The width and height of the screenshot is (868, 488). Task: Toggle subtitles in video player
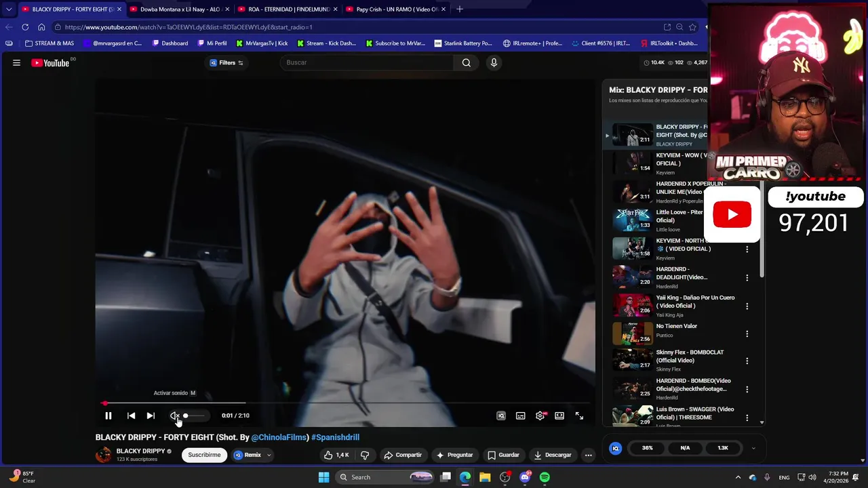click(521, 415)
